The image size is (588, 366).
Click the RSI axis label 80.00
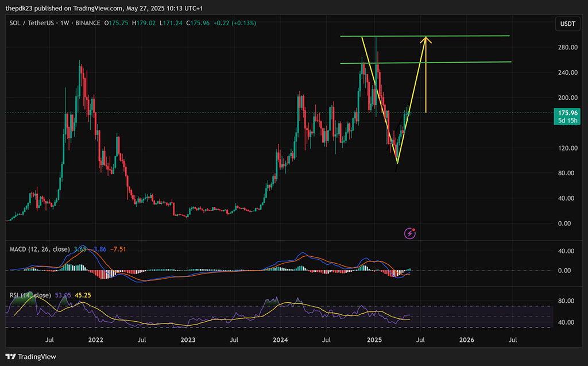click(x=566, y=300)
